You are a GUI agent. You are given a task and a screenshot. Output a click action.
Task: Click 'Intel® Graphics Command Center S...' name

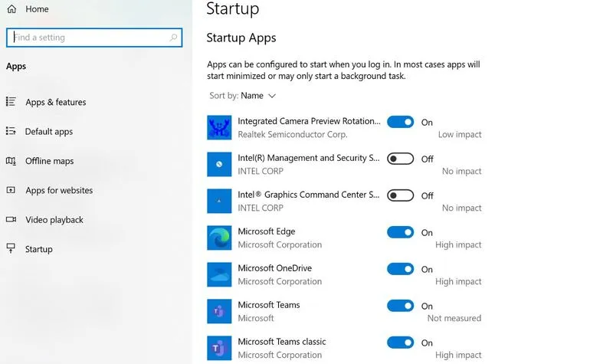[x=309, y=195]
